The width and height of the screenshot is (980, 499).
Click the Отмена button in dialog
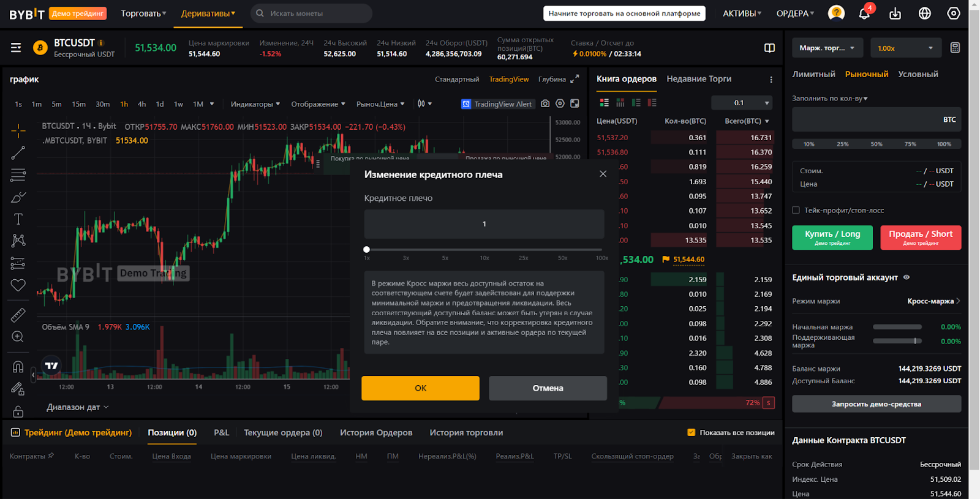coord(548,388)
